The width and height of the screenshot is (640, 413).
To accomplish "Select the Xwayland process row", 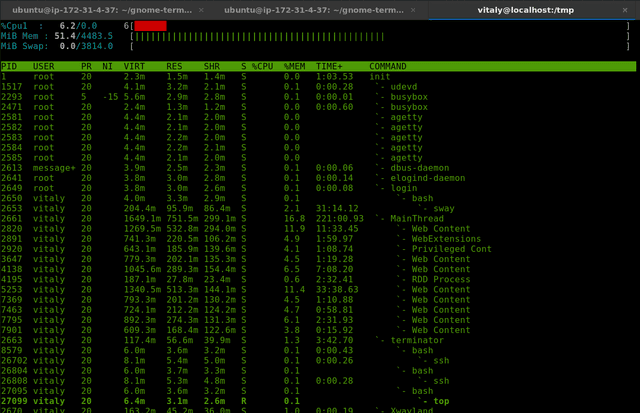I will pos(318,410).
